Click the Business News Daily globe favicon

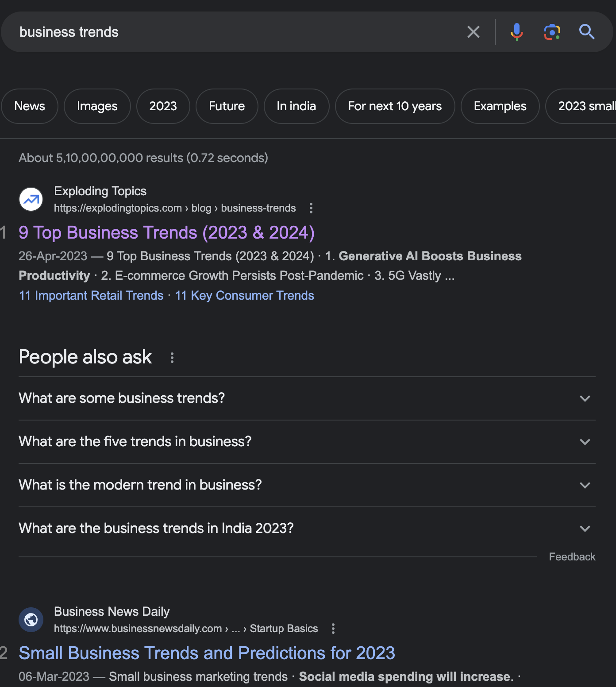[31, 620]
